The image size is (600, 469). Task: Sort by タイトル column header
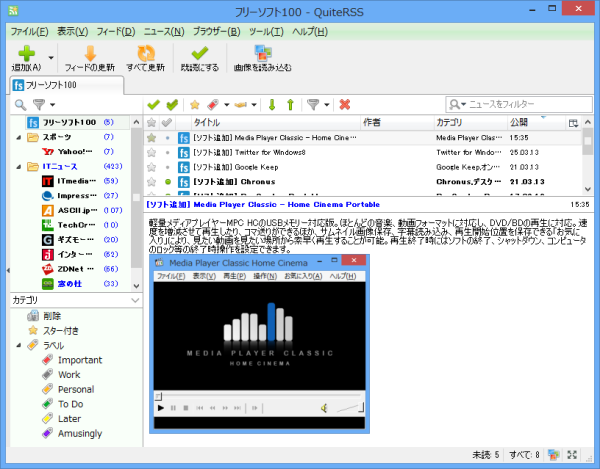click(276, 122)
